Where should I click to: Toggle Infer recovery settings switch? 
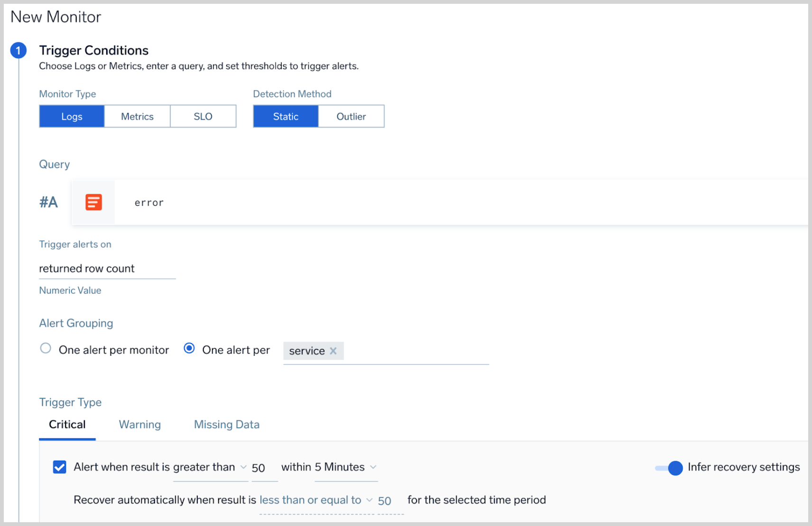[669, 468]
